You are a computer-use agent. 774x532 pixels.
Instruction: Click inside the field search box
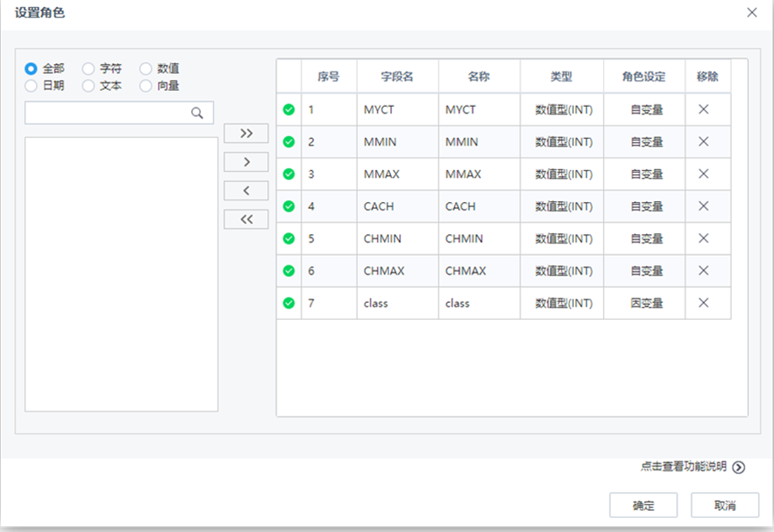109,112
